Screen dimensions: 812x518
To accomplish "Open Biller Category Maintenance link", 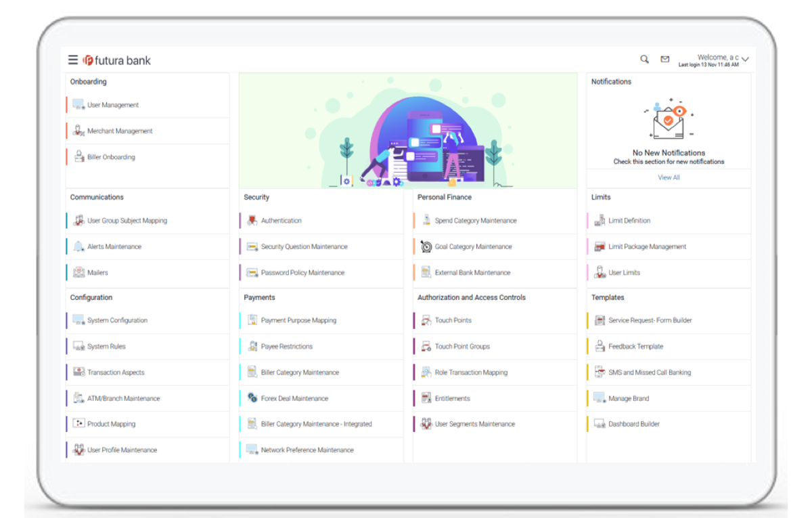I will point(300,372).
